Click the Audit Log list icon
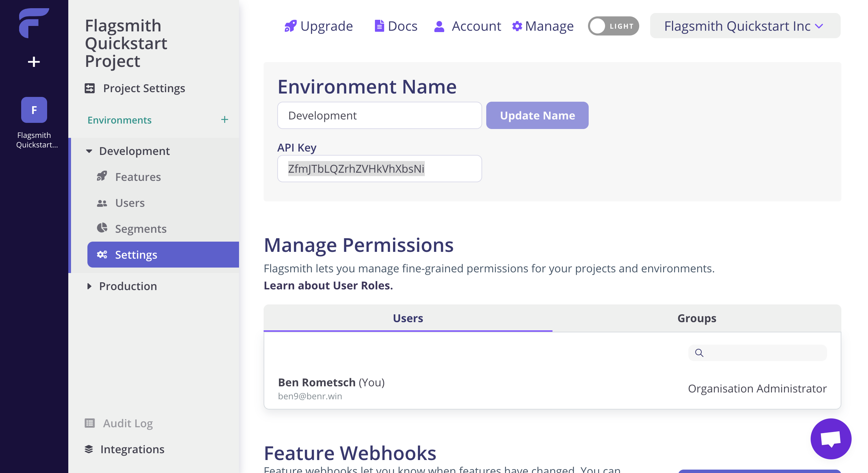This screenshot has width=868, height=473. pyautogui.click(x=90, y=423)
